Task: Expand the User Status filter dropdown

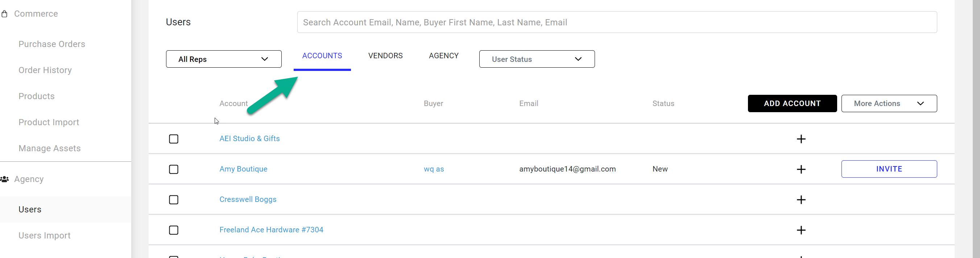Action: (537, 59)
